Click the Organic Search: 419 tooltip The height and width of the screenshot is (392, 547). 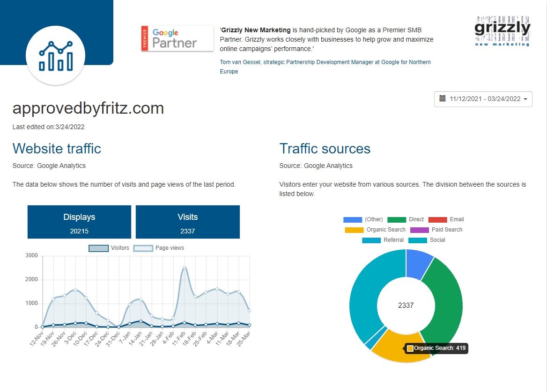(x=436, y=348)
